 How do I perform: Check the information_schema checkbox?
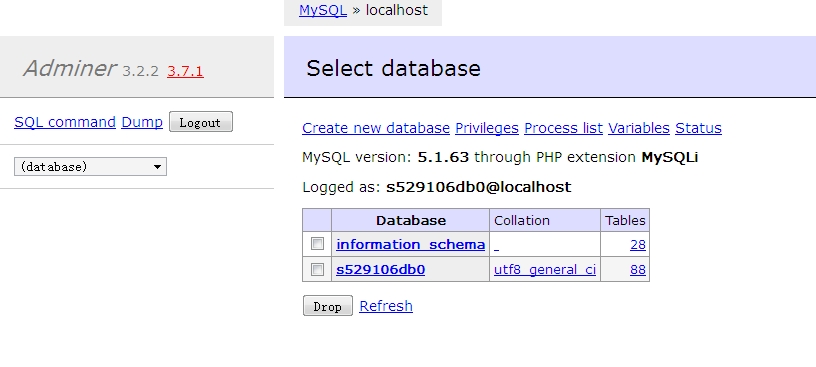[317, 244]
